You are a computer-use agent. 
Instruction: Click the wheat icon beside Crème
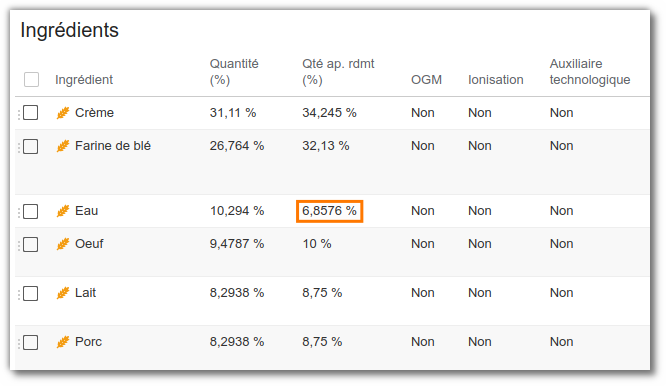pyautogui.click(x=63, y=113)
